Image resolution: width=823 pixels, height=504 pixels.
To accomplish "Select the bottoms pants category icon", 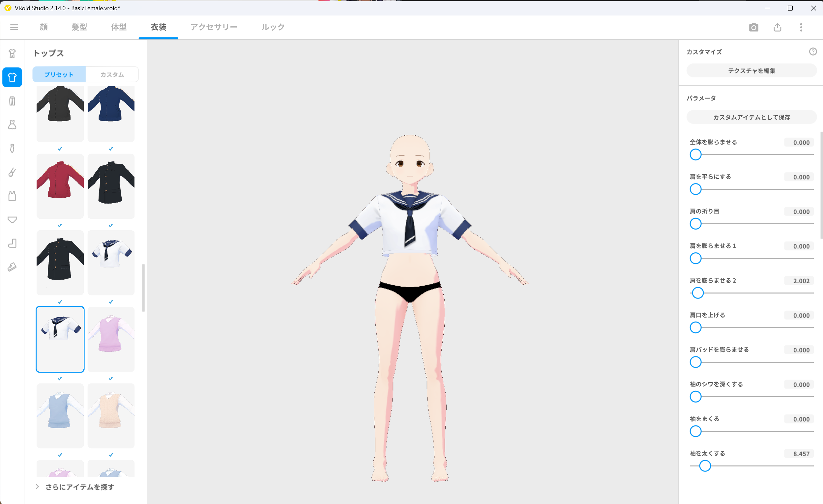I will pos(12,101).
